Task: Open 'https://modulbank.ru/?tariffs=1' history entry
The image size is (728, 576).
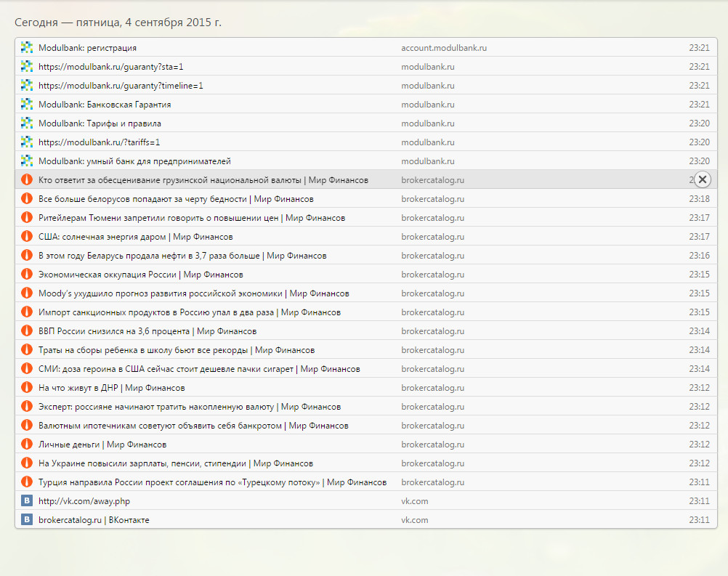Action: [x=99, y=142]
